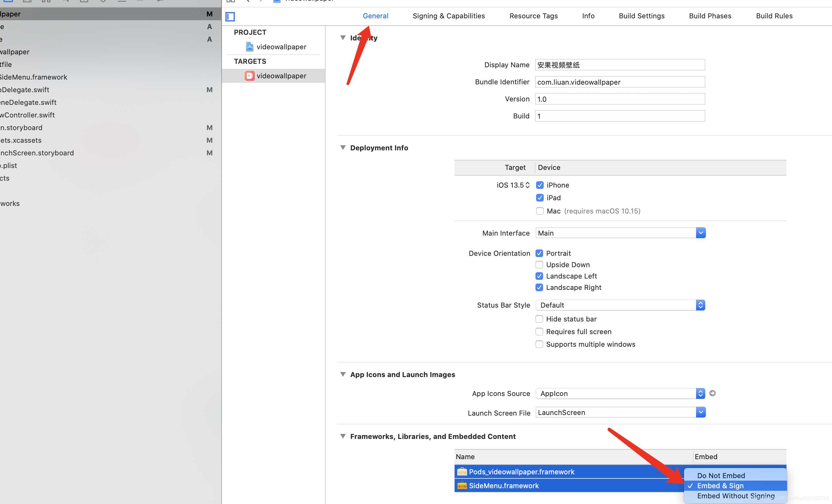Switch to Signing & Capabilities tab
Screen dimensions: 832x504
[x=449, y=16]
